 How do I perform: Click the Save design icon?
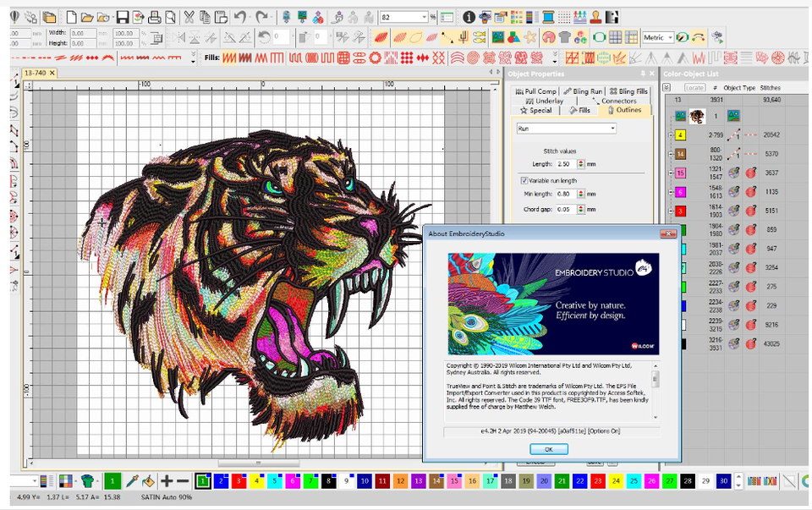pyautogui.click(x=123, y=17)
